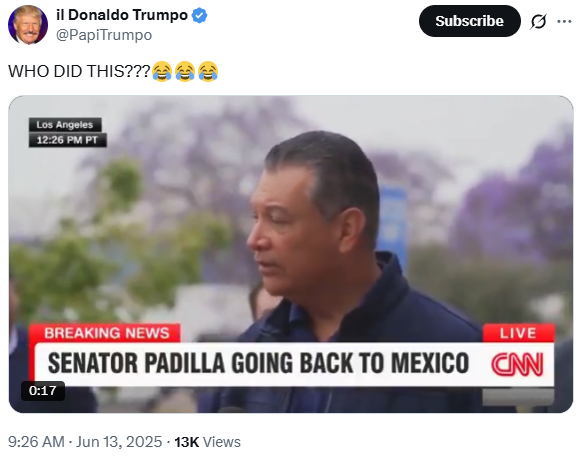Click the Subscribe button
587x462 pixels.
(x=469, y=21)
